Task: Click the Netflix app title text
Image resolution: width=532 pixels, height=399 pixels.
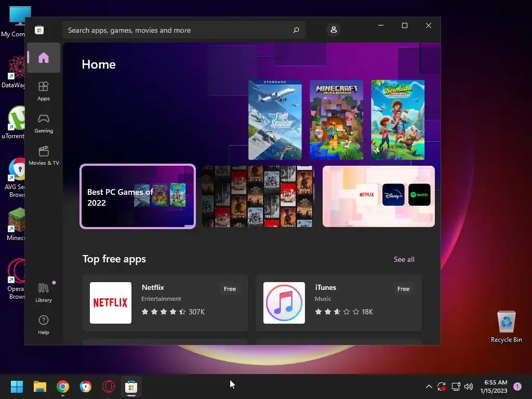Action: coord(153,287)
